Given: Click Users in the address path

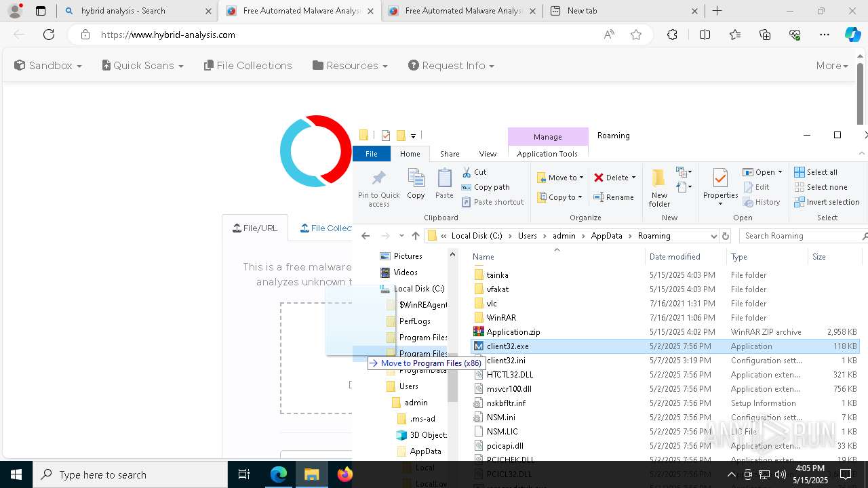Looking at the screenshot, I should click(x=528, y=236).
